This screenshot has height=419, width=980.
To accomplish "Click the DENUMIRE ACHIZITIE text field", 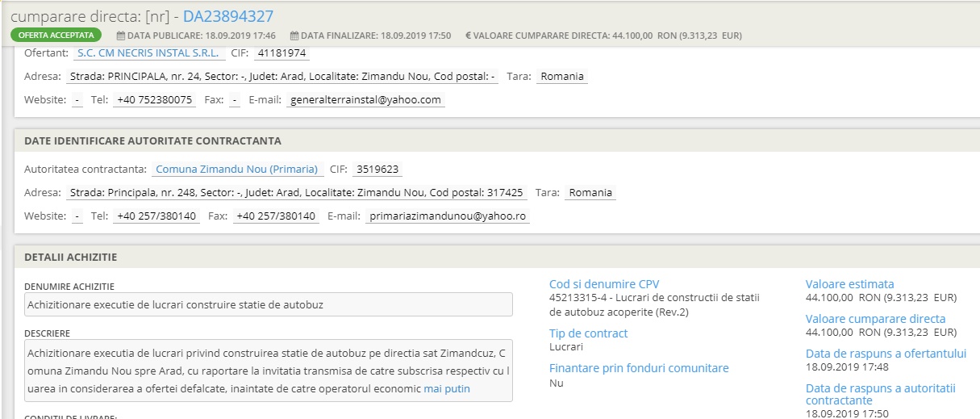I will (269, 304).
